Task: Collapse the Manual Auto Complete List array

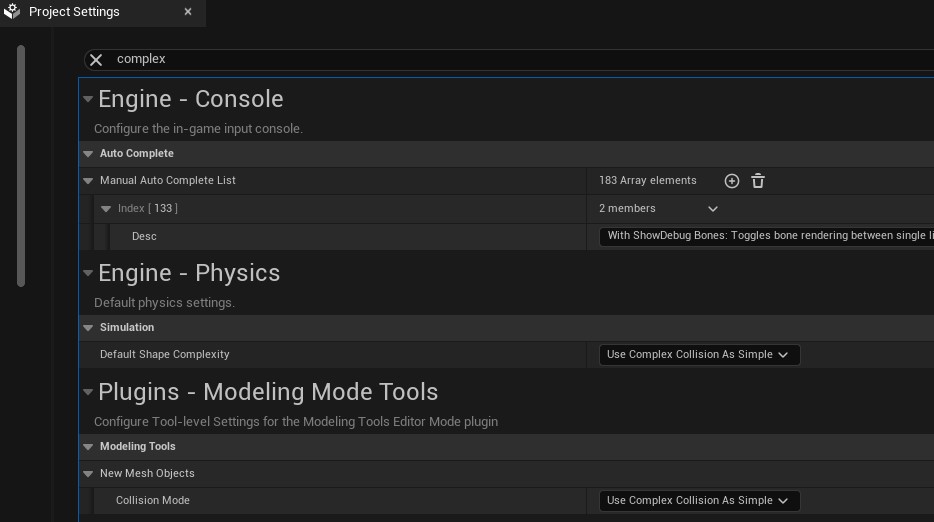Action: pyautogui.click(x=88, y=181)
